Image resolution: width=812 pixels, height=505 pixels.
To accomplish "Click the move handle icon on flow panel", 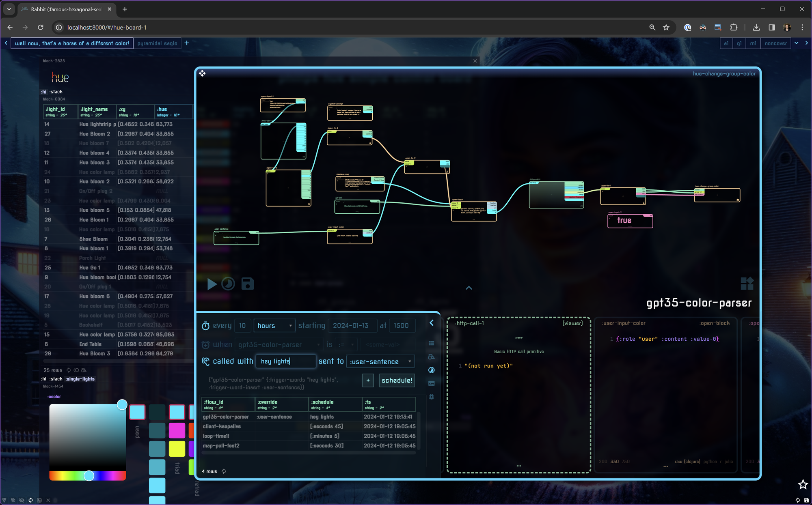I will click(x=202, y=73).
